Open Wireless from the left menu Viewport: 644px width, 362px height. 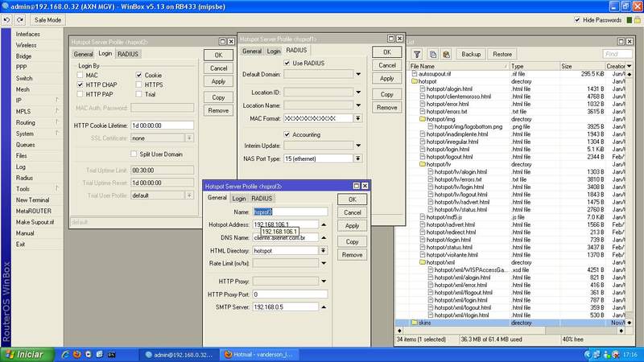26,46
